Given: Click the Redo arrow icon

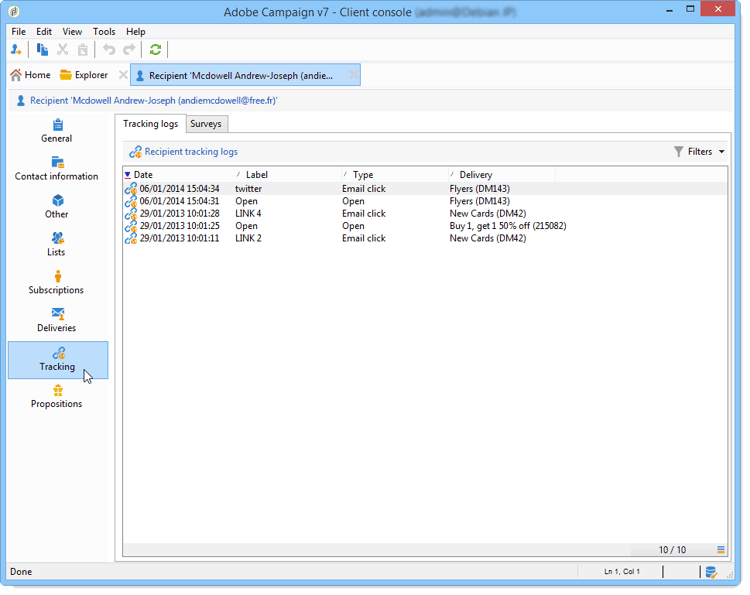Looking at the screenshot, I should (129, 49).
